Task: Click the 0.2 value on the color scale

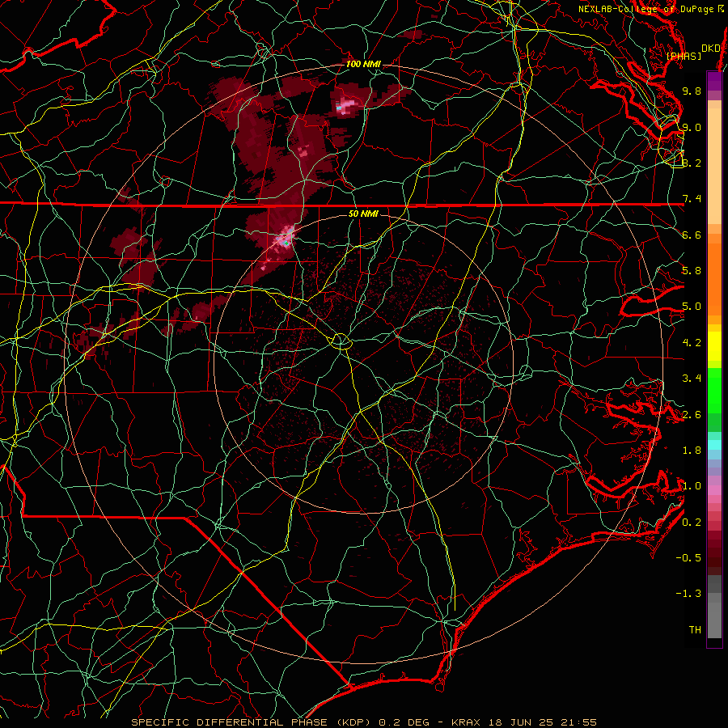Action: coord(692,523)
